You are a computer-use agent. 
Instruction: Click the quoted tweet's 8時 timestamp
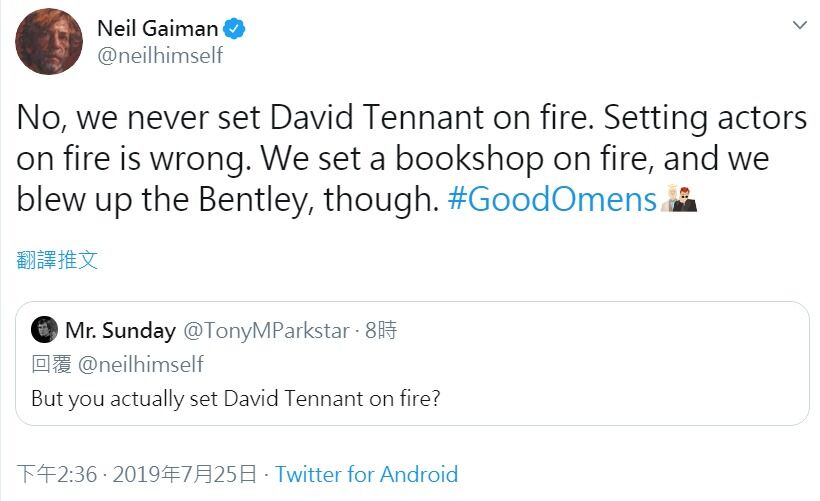pyautogui.click(x=381, y=330)
